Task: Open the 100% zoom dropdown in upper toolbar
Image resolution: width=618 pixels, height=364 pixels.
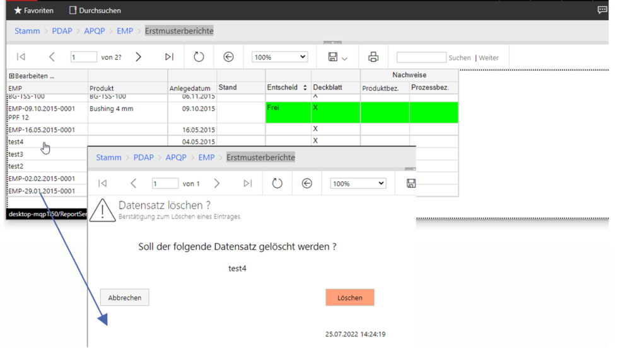Action: pyautogui.click(x=279, y=57)
